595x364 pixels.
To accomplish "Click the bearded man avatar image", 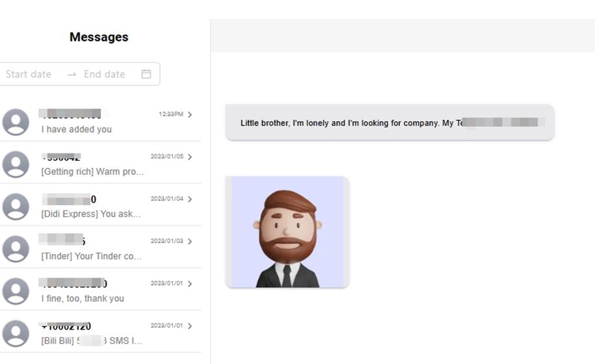I will coord(287,231).
